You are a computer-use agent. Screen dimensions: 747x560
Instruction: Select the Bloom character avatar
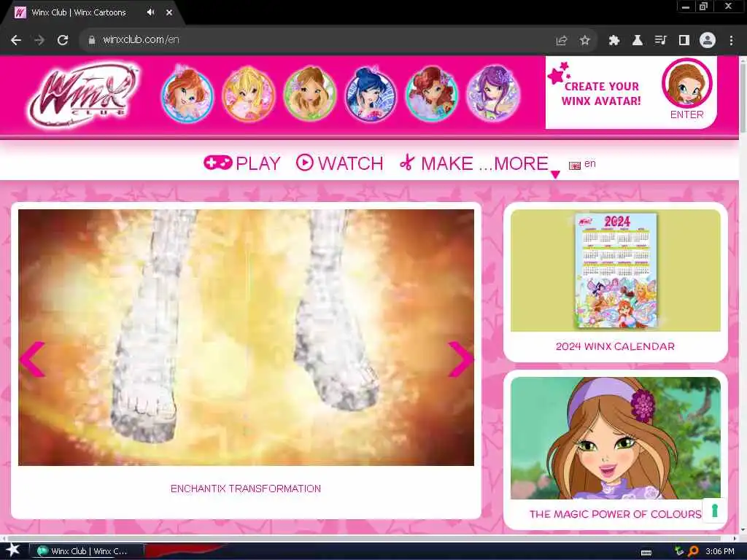click(x=187, y=94)
